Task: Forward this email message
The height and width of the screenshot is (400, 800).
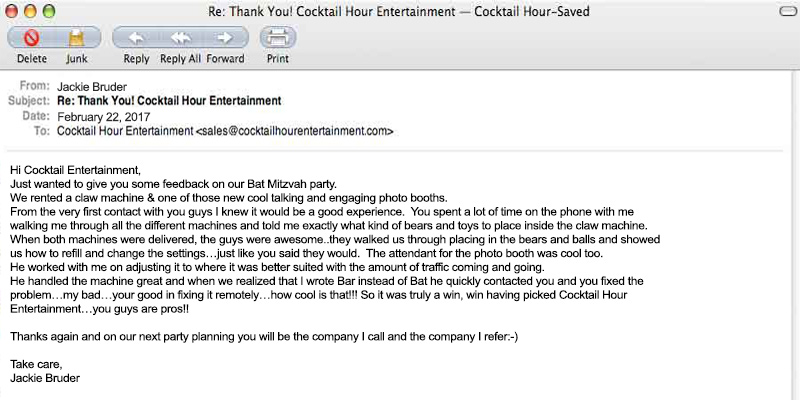Action: (226, 38)
